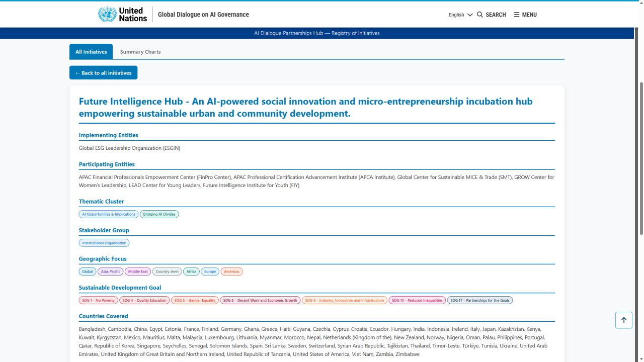Click the International Organisation tag
The width and height of the screenshot is (644, 362).
(x=104, y=243)
